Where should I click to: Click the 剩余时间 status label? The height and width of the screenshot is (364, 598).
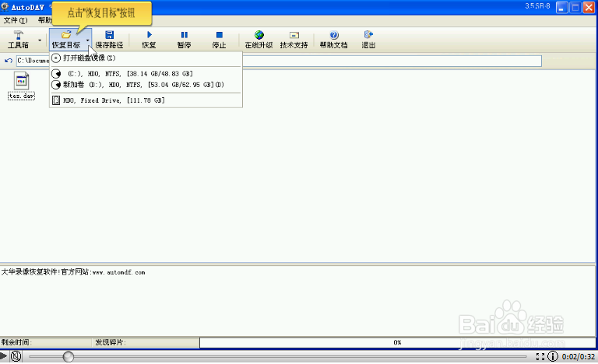16,342
